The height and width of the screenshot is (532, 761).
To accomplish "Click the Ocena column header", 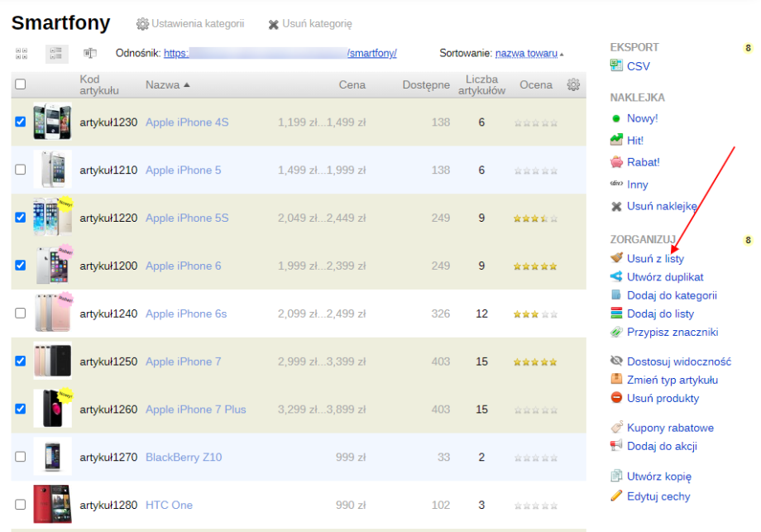I will point(536,85).
